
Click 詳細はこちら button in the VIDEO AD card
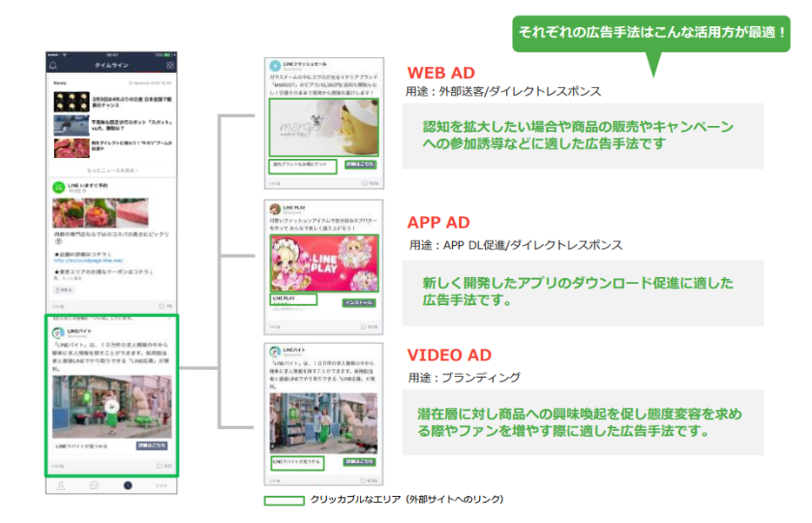[360, 461]
